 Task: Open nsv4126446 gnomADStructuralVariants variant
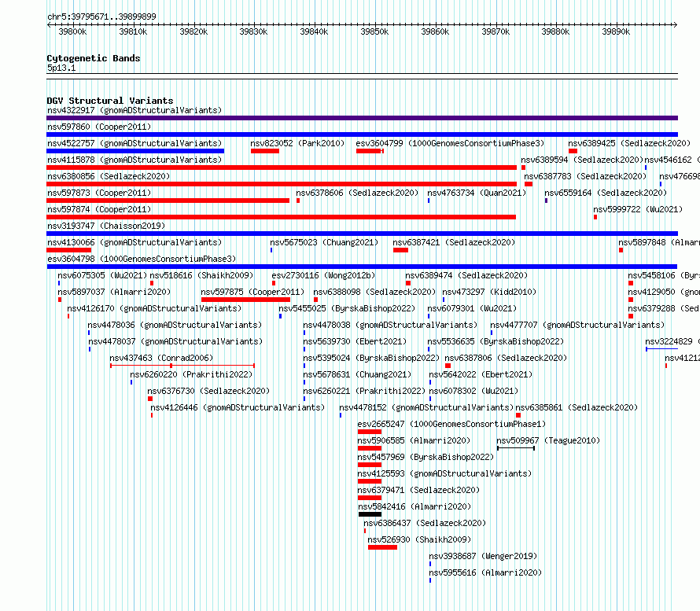point(238,407)
